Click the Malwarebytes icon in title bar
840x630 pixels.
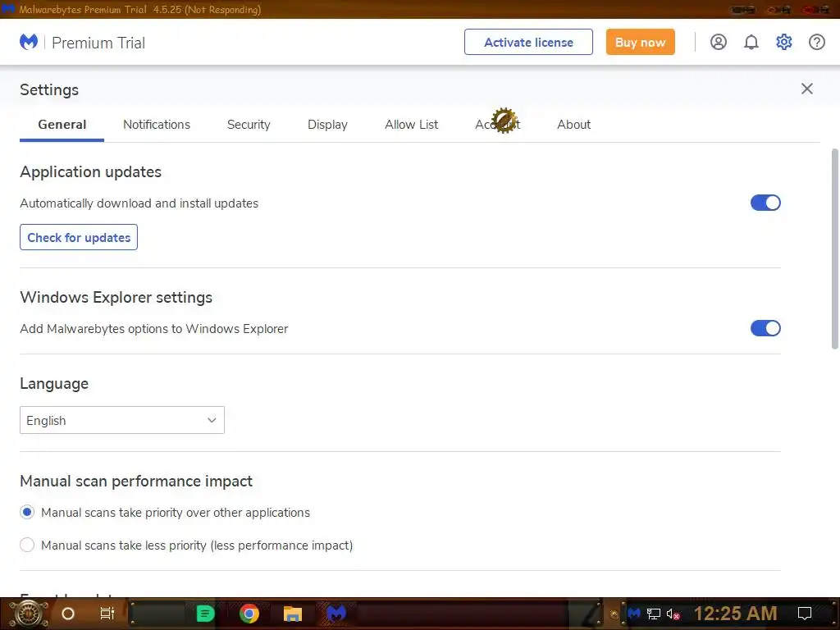click(x=8, y=8)
